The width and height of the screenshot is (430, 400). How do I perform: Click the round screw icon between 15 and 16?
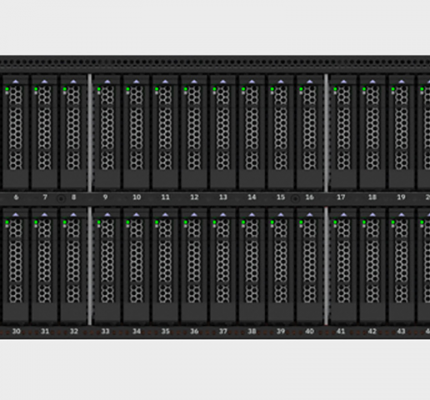(x=295, y=199)
